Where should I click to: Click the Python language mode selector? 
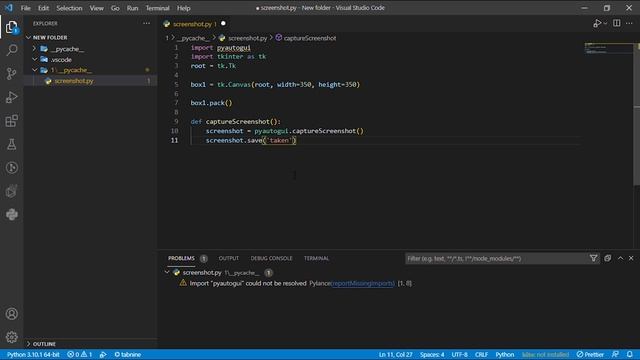[504, 355]
